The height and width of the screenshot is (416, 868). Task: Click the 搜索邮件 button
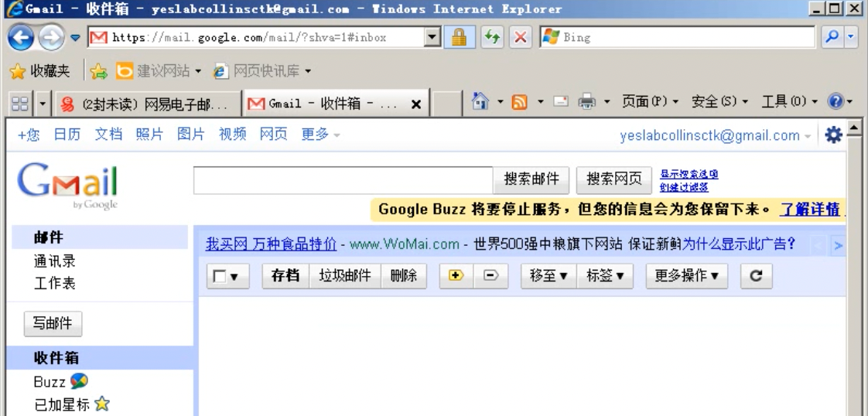531,179
